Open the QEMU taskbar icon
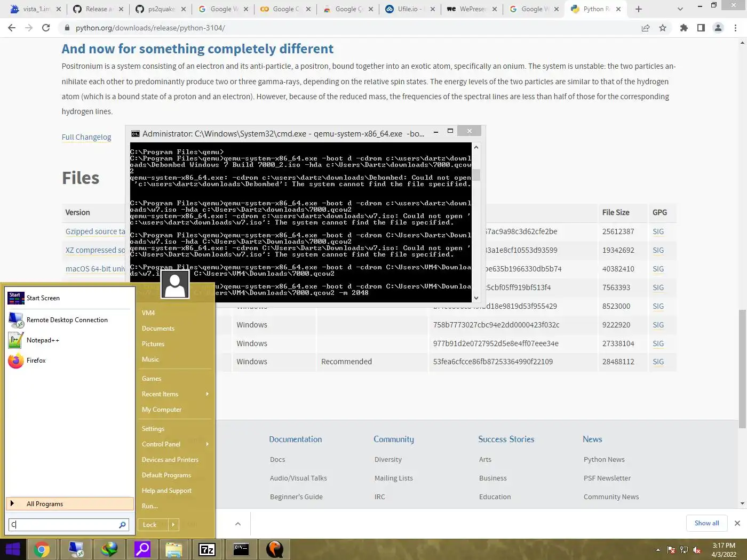747x560 pixels. [x=275, y=549]
